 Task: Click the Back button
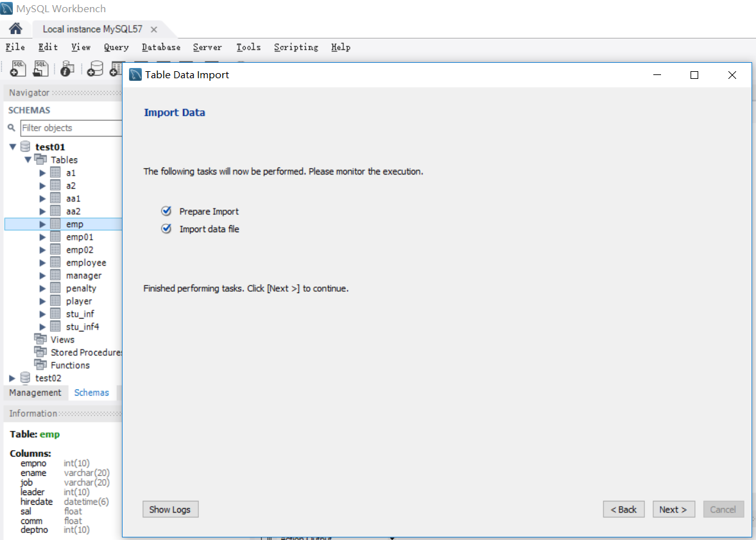pos(623,509)
